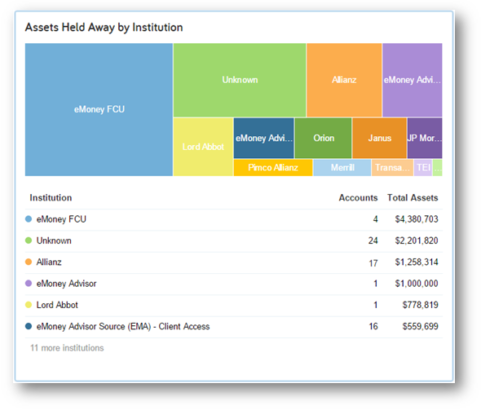Sort by the Institution column header
481x410 pixels.
[x=51, y=198]
